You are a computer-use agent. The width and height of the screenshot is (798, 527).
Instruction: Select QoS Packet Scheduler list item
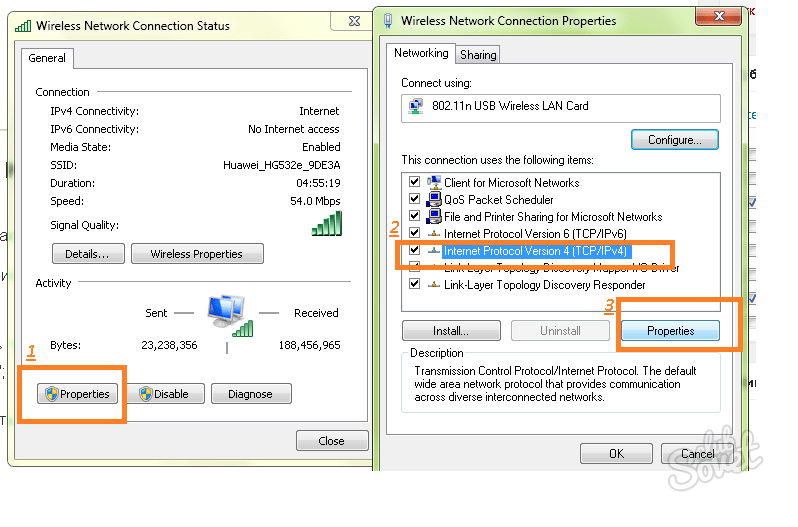(x=498, y=199)
